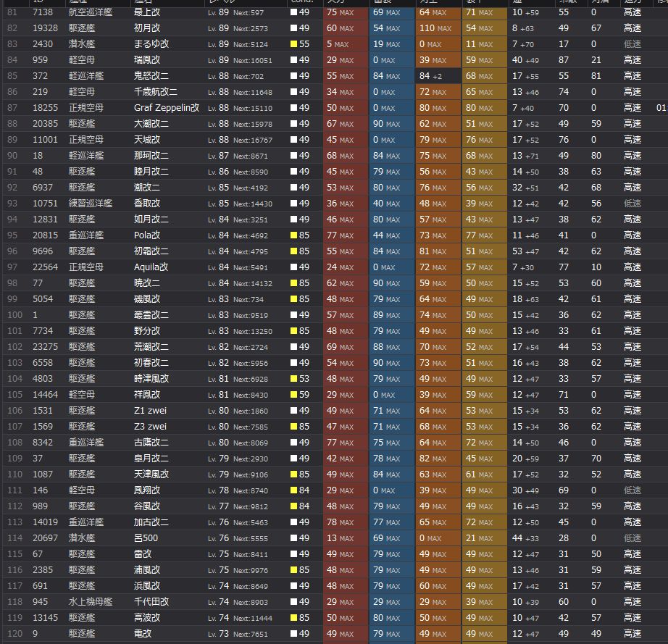668x644 pixels.
Task: Click 加古改二 heavy cruiser name
Action: 151,522
